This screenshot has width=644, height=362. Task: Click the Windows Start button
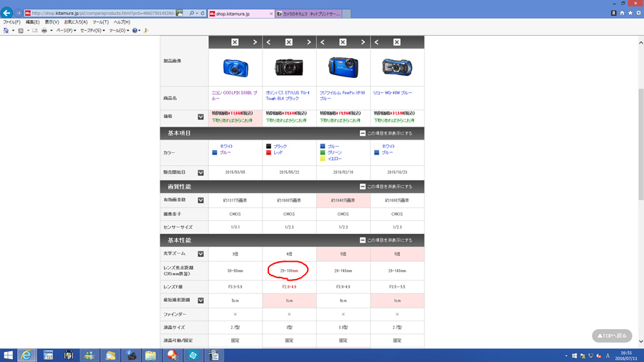point(9,355)
